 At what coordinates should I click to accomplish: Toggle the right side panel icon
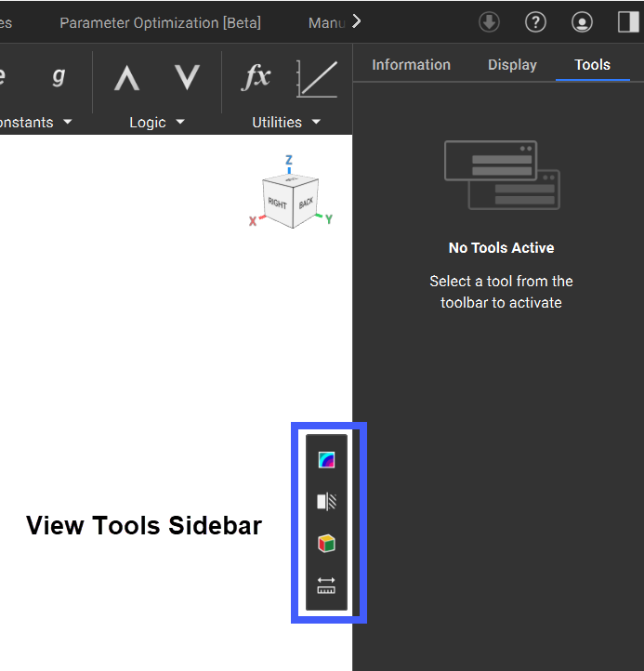pyautogui.click(x=628, y=21)
